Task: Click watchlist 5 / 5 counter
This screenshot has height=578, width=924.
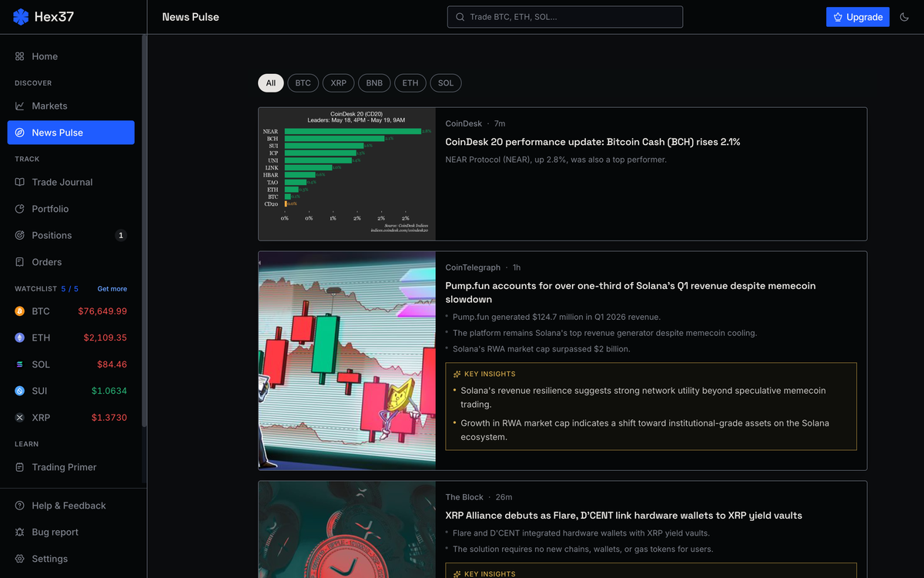Action: click(69, 289)
